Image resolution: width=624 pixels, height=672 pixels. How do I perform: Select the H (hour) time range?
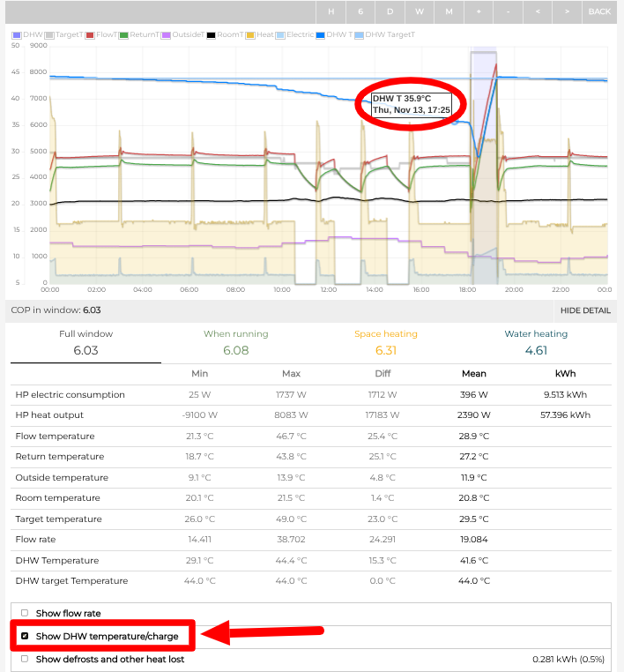(331, 11)
